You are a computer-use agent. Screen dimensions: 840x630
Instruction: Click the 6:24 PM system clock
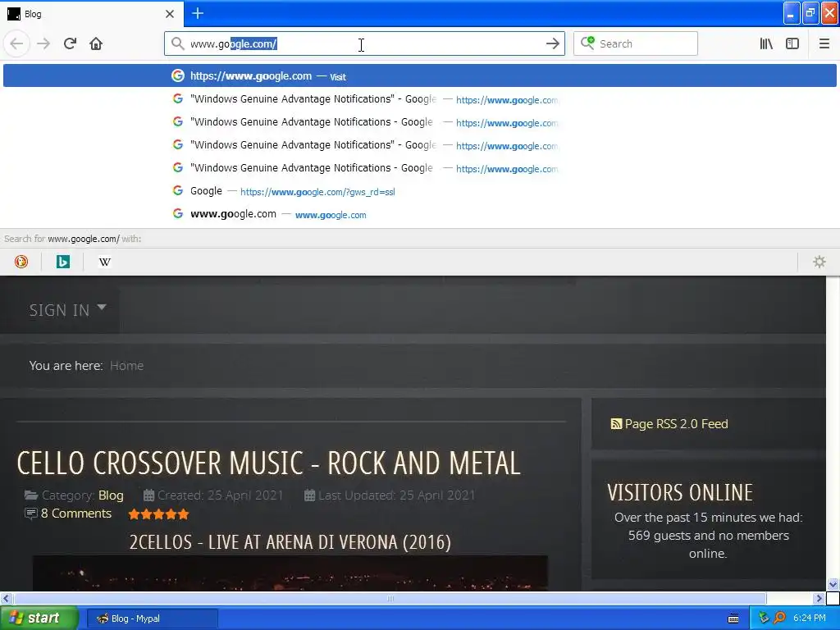click(810, 618)
